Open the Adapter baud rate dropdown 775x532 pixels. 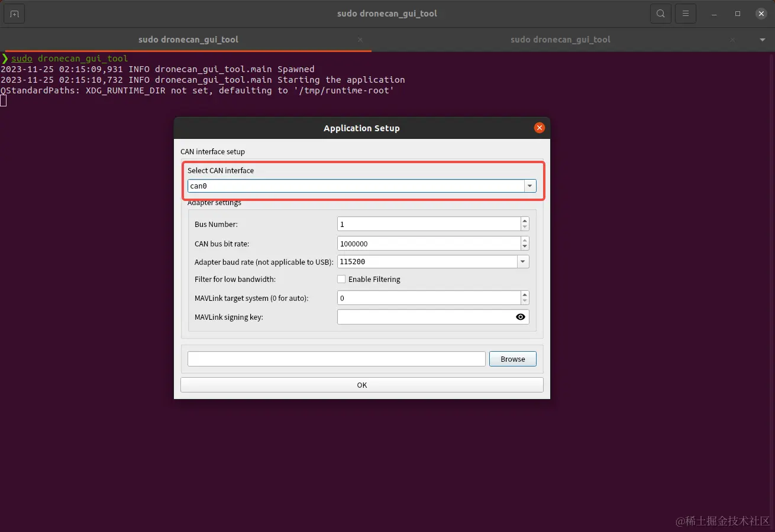point(523,261)
